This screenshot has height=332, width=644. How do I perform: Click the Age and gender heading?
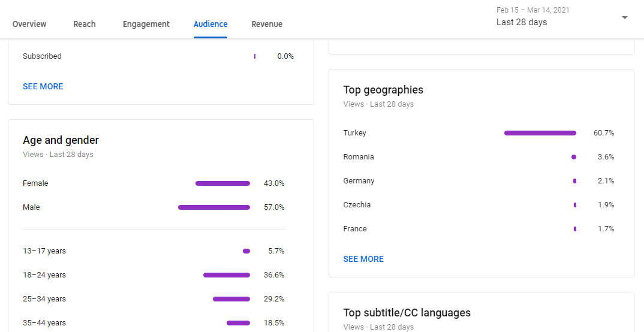click(x=61, y=140)
